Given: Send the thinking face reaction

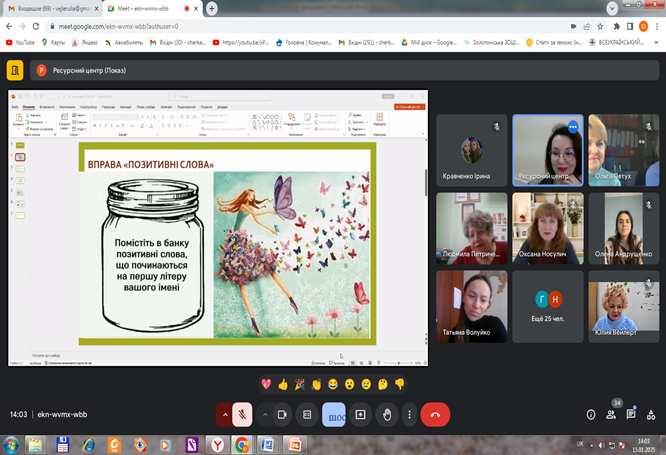Looking at the screenshot, I should tap(383, 384).
